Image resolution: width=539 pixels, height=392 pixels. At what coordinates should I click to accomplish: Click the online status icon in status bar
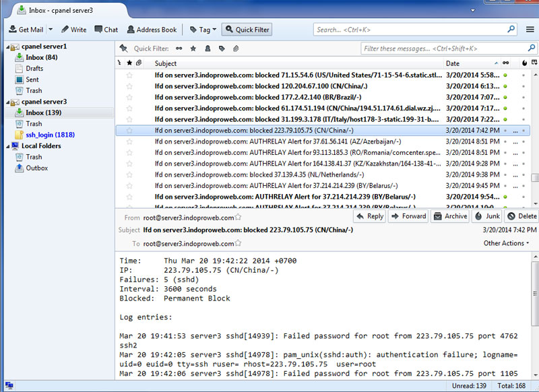(9, 386)
